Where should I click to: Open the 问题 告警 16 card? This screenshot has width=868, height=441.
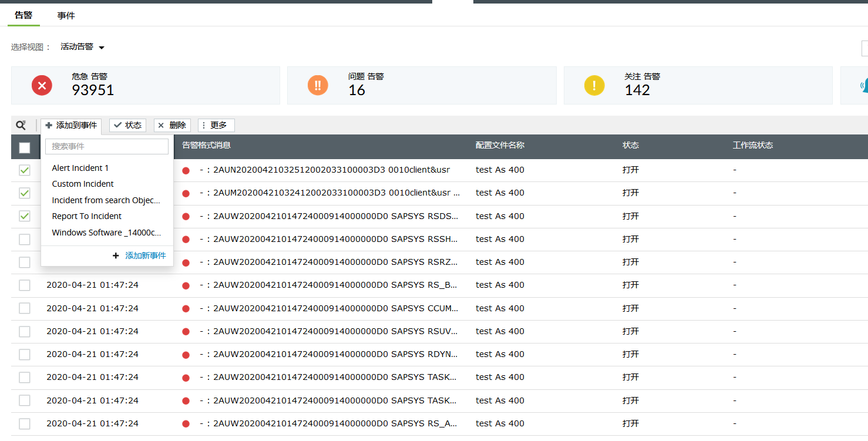pyautogui.click(x=422, y=86)
